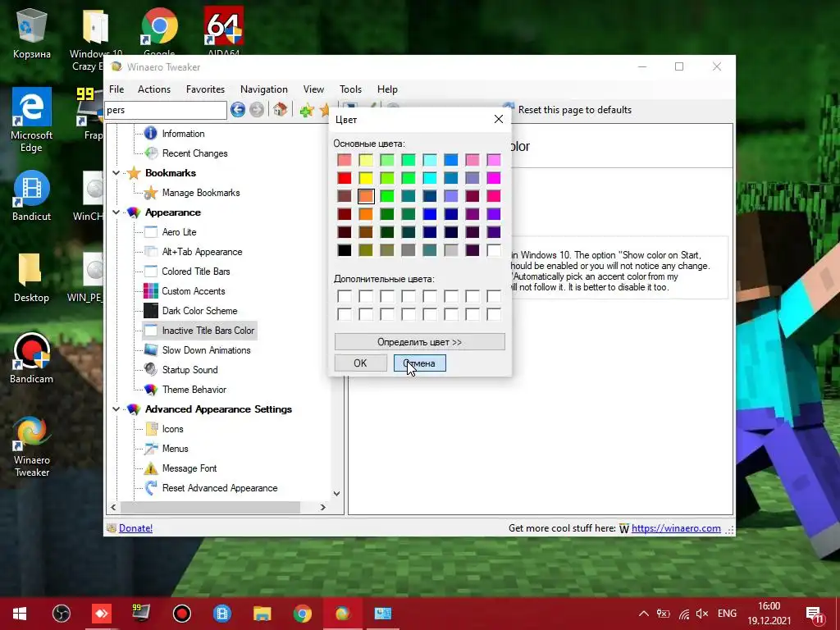Open the Information tree item
Viewport: 840px width, 630px height.
click(x=183, y=134)
